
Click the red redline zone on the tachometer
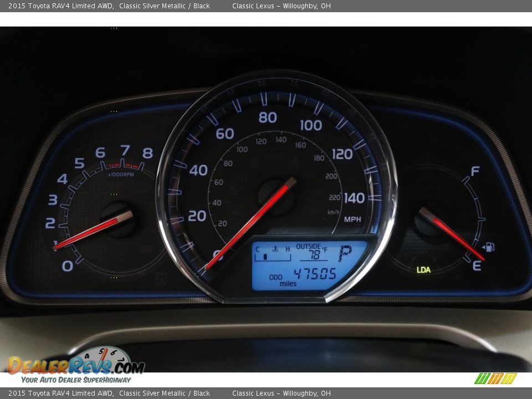122,166
